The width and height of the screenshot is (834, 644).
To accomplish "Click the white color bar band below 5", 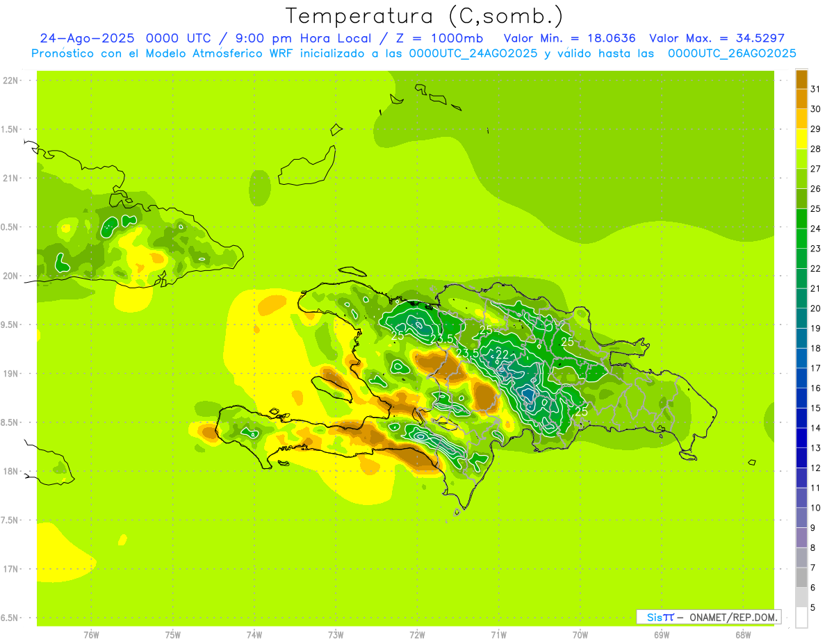I will [x=802, y=617].
